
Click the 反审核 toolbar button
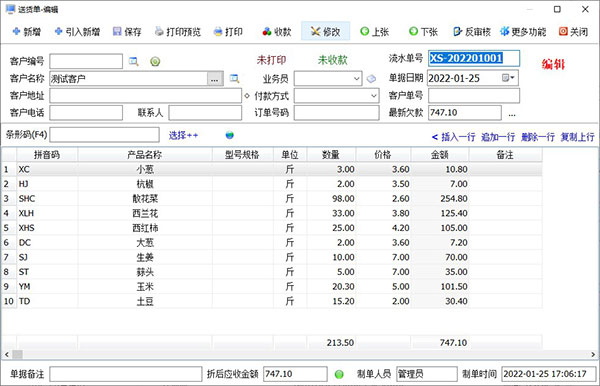(x=472, y=32)
